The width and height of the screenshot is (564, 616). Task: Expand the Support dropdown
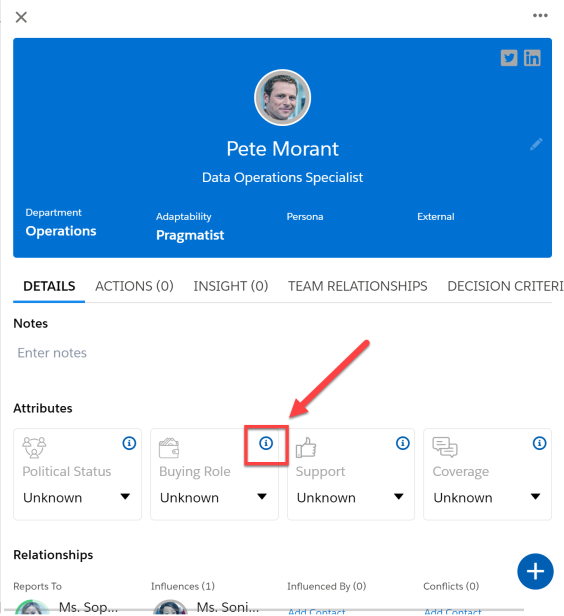point(350,497)
